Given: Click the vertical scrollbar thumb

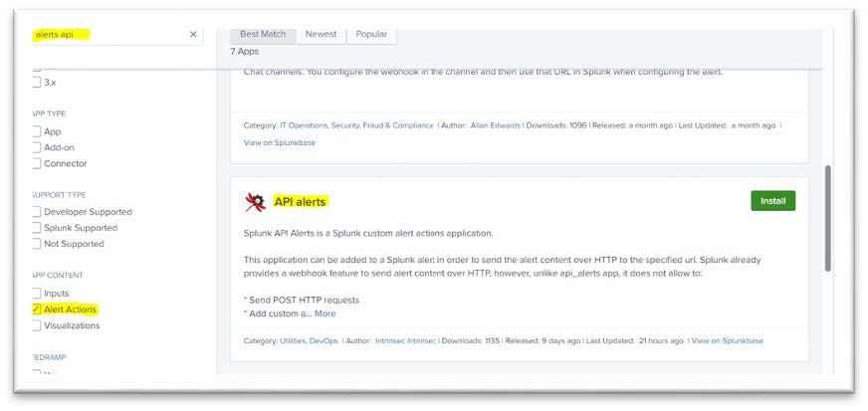Looking at the screenshot, I should tap(827, 217).
